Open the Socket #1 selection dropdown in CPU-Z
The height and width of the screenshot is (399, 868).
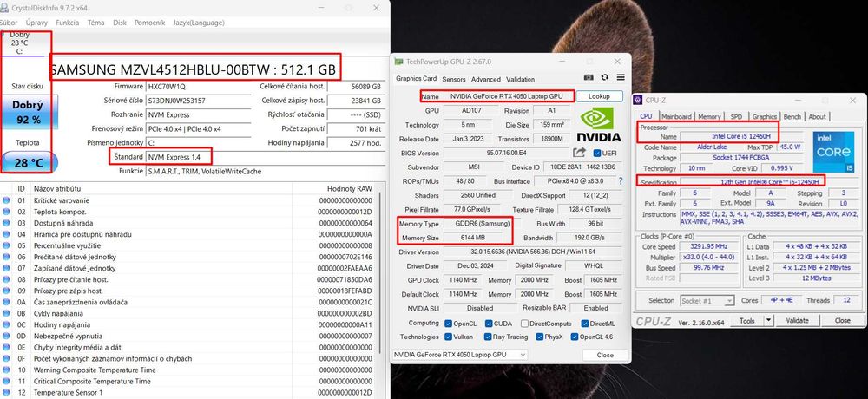707,300
